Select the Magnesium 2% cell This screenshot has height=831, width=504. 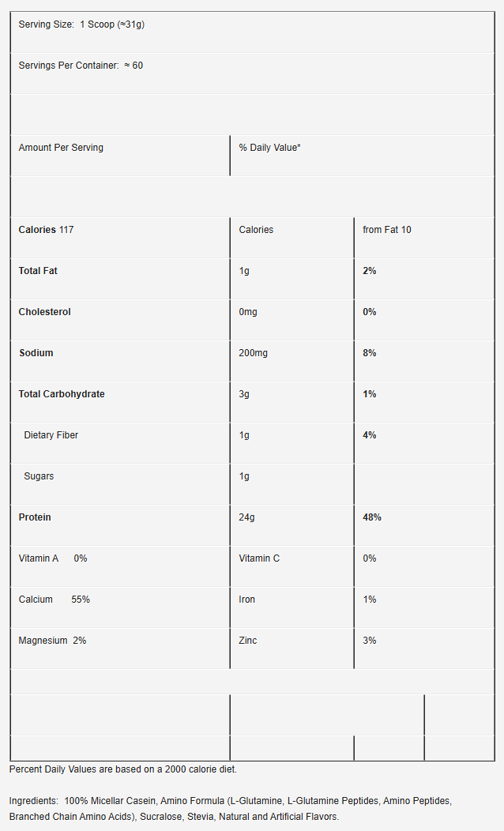pos(120,649)
